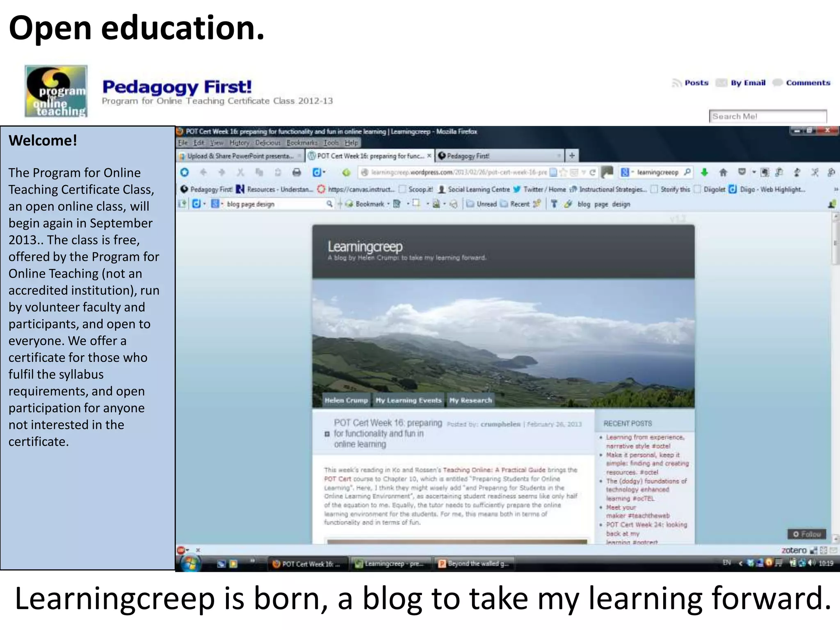This screenshot has width=840, height=630.
Task: Click the Diigo icon in navigation toolbar
Action: click(317, 172)
